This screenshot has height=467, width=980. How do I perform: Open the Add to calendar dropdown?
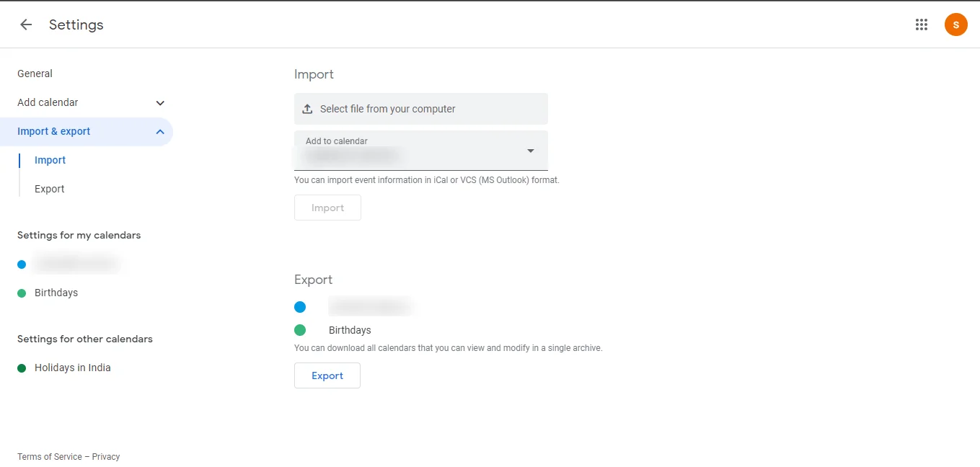pyautogui.click(x=421, y=151)
